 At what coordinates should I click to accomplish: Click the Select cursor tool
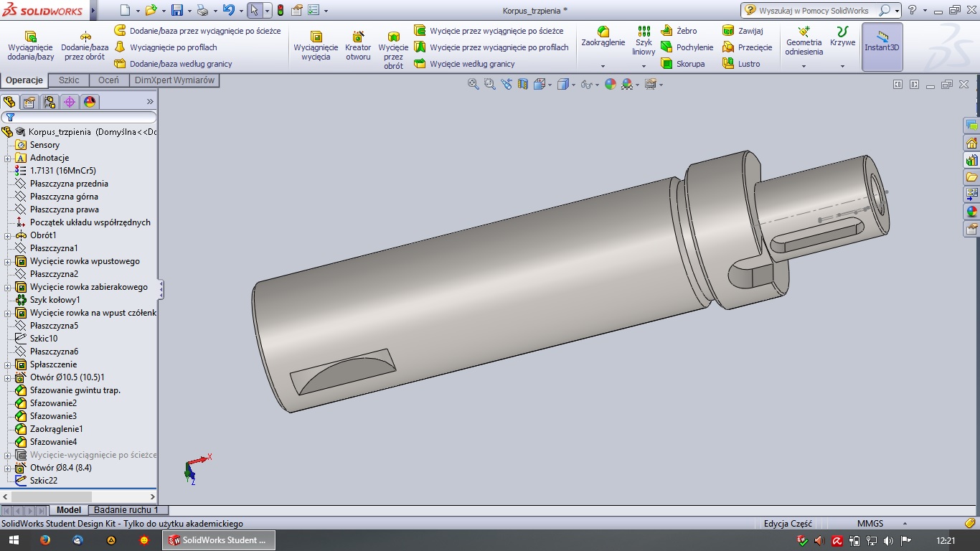coord(255,10)
